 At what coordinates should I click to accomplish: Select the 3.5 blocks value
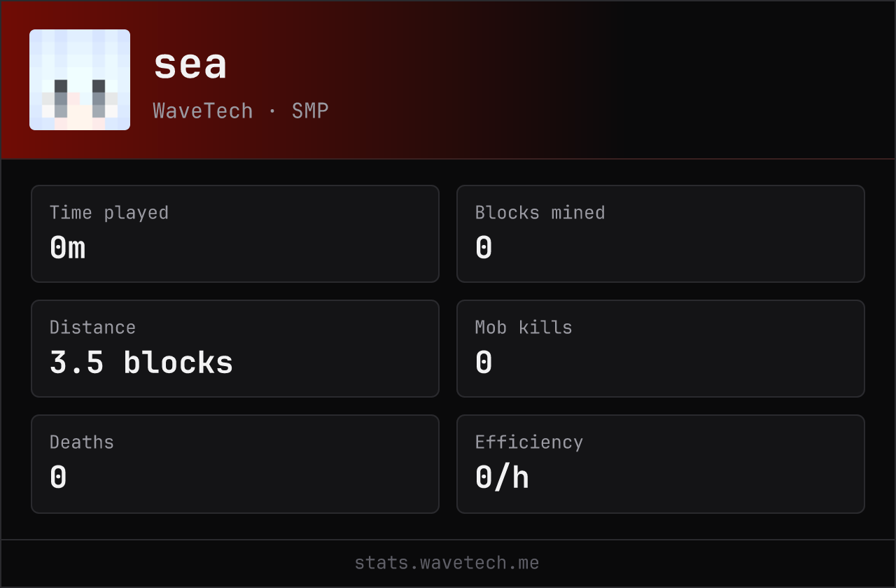(x=141, y=363)
